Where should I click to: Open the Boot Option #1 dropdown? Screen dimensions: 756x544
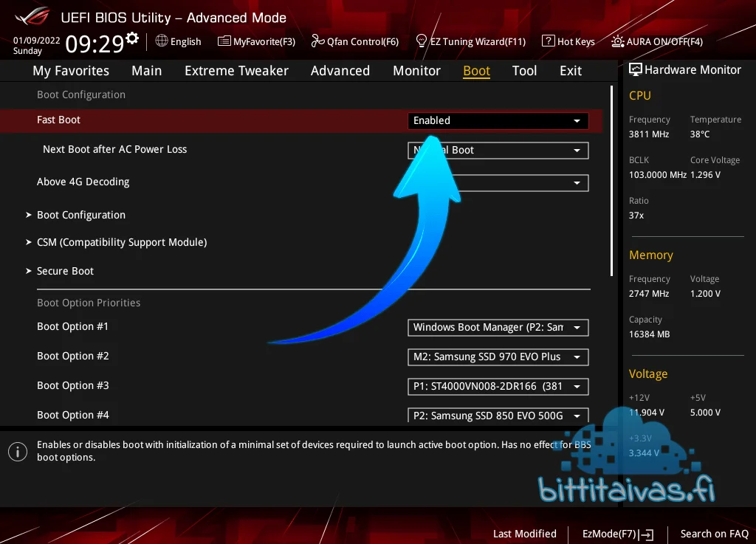[x=498, y=328]
